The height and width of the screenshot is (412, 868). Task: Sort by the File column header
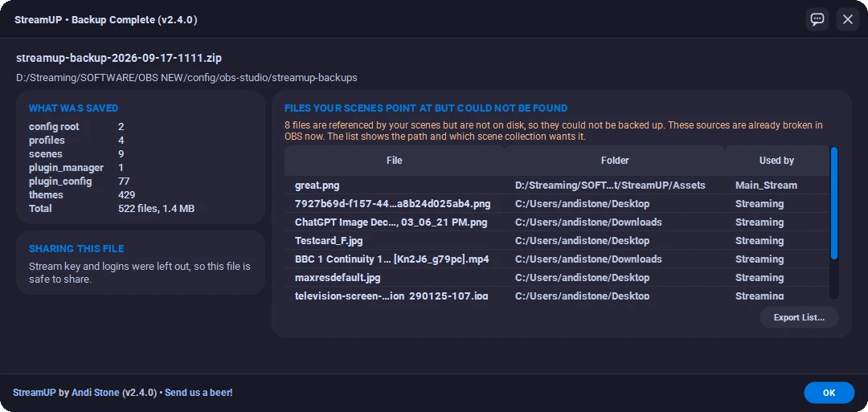point(394,161)
